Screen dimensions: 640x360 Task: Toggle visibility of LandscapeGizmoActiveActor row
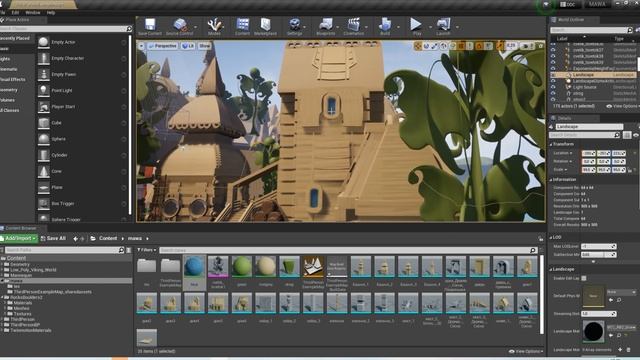click(x=553, y=81)
